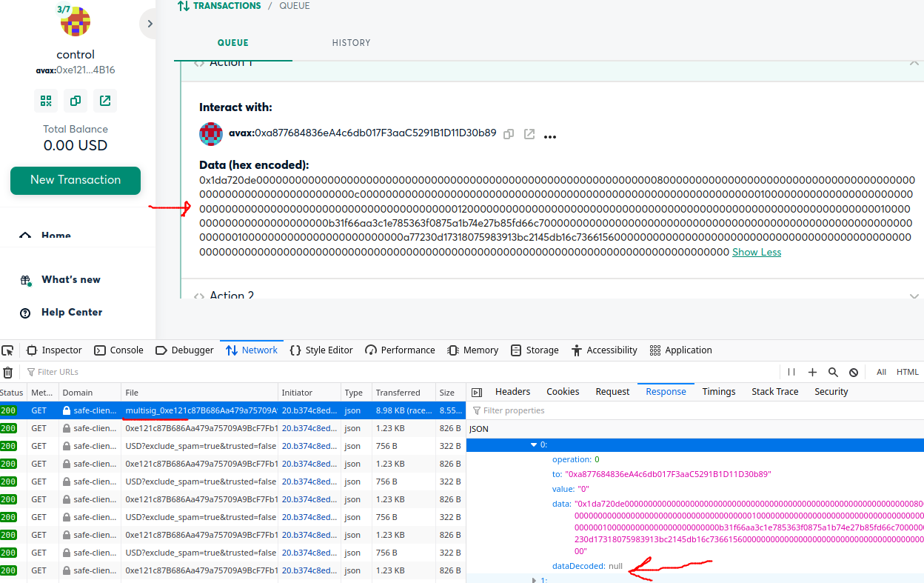Copy the Safe's avax address via sidebar icon
Viewport: 924px width, 583px height.
pyautogui.click(x=75, y=100)
